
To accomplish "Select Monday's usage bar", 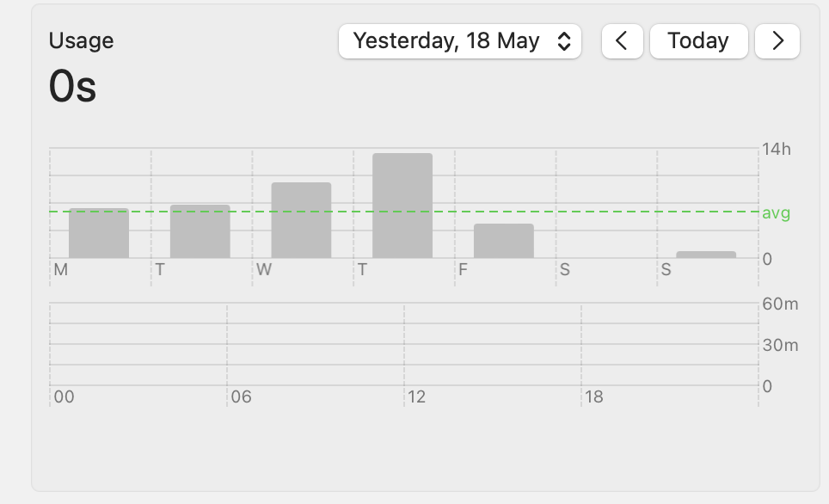I will coord(99,233).
